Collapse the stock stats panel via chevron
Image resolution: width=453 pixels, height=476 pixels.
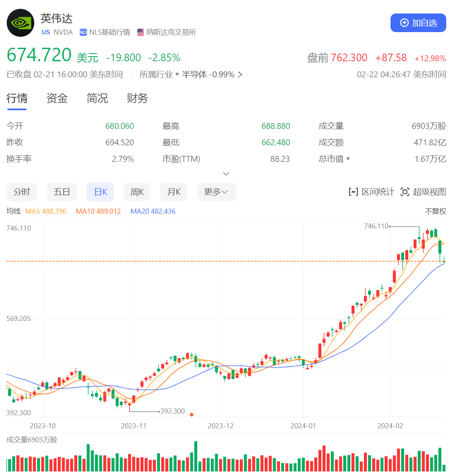[x=226, y=173]
